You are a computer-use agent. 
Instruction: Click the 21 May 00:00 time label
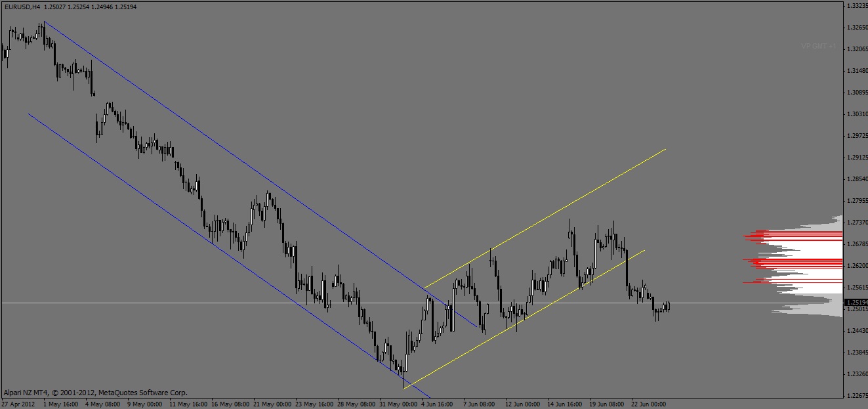273,404
